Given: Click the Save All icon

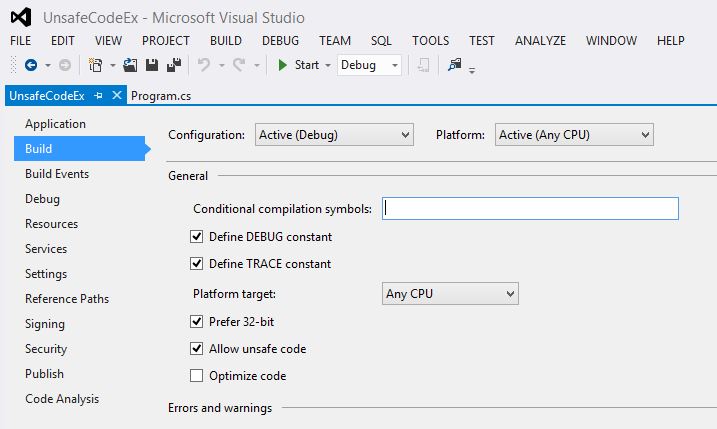Looking at the screenshot, I should point(172,65).
